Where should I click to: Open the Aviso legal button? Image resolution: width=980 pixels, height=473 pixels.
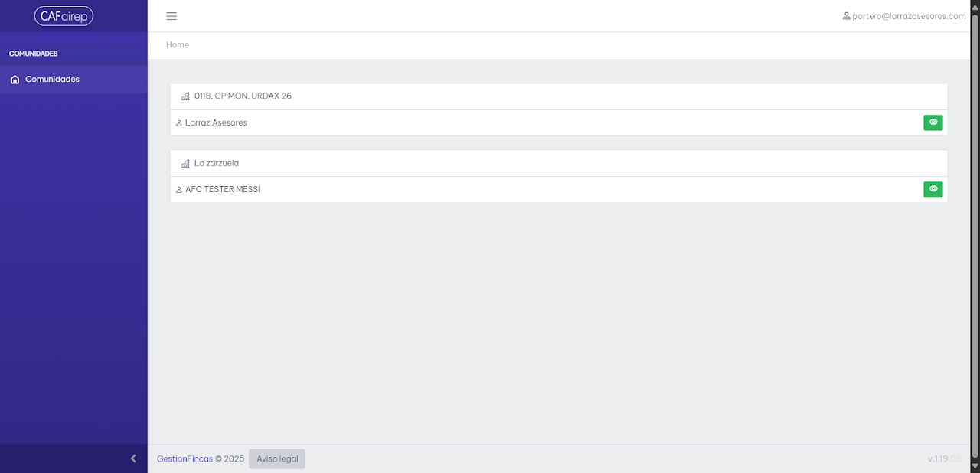tap(277, 459)
